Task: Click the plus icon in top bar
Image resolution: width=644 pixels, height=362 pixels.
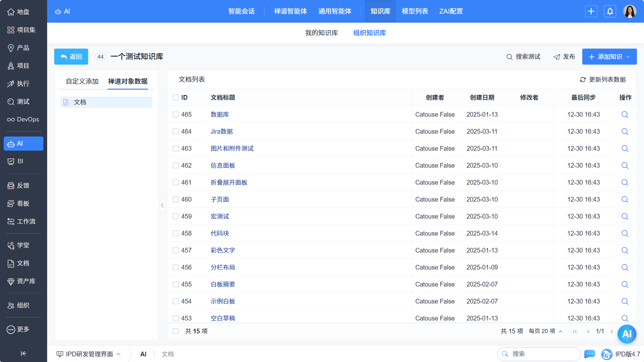Action: point(591,11)
